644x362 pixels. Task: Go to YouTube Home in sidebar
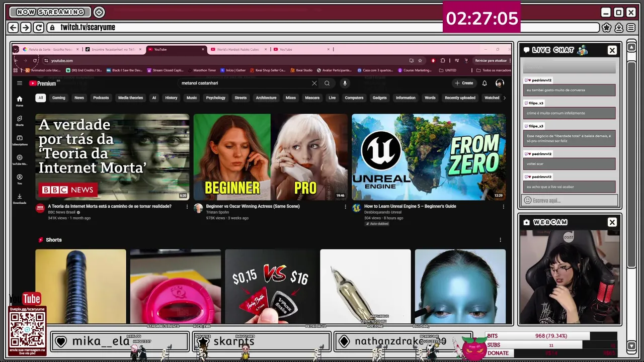point(19,101)
